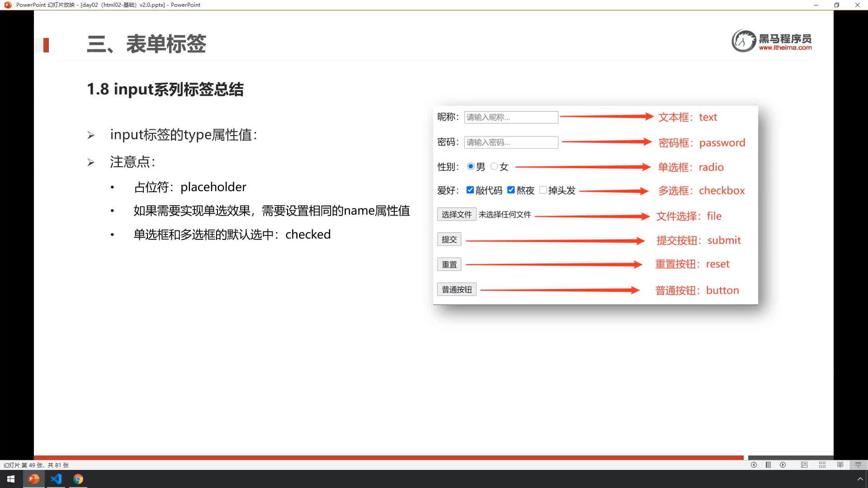
Task: Open the Windows Start menu
Action: coord(11,479)
